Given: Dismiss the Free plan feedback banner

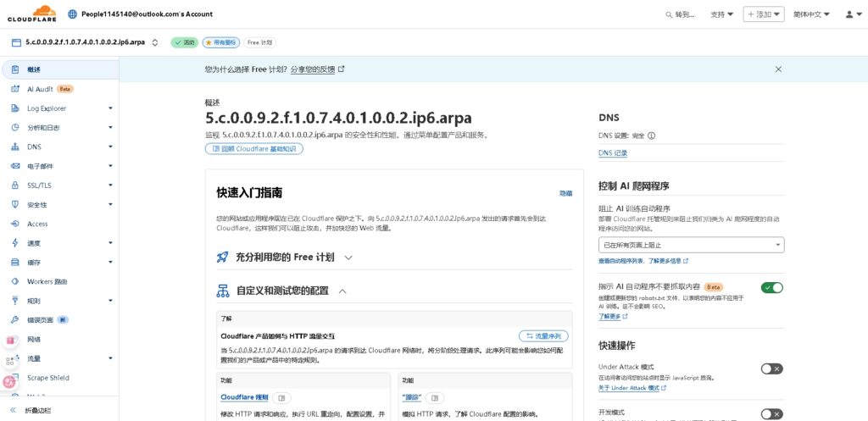Looking at the screenshot, I should tap(778, 69).
